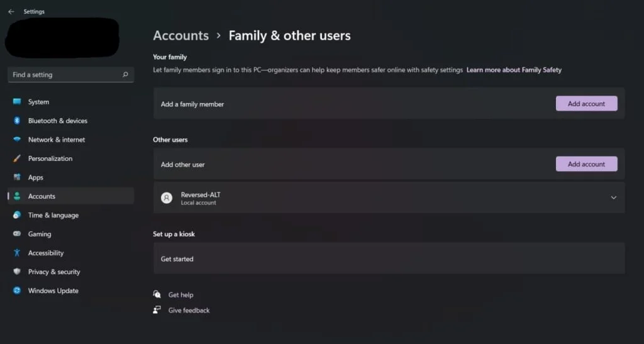This screenshot has width=644, height=344.
Task: Click Add account for other user
Action: 586,164
